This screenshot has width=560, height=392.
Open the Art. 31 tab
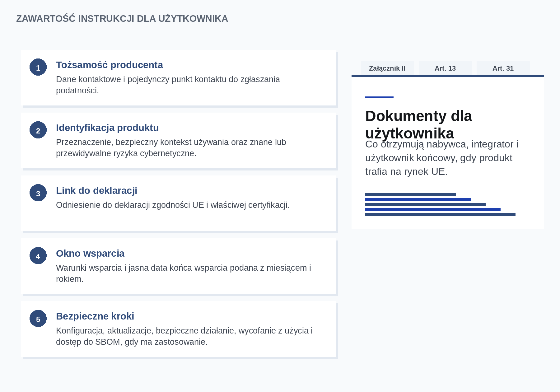click(503, 68)
